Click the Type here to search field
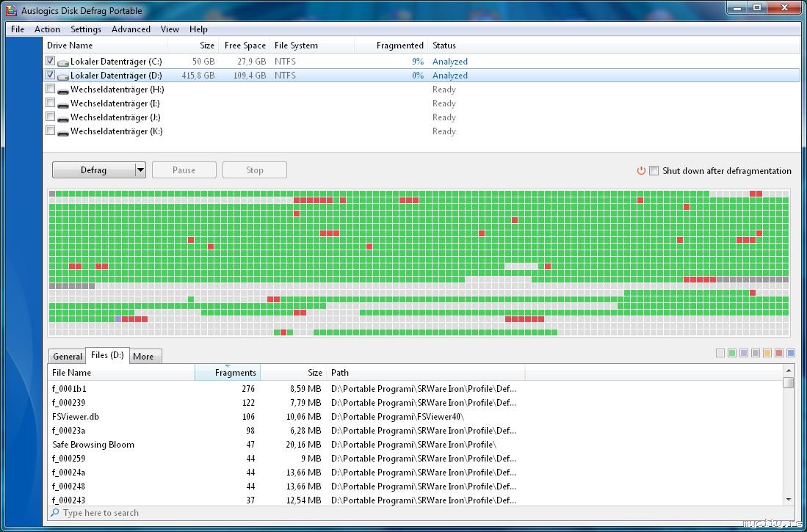The image size is (807, 532). 422,513
